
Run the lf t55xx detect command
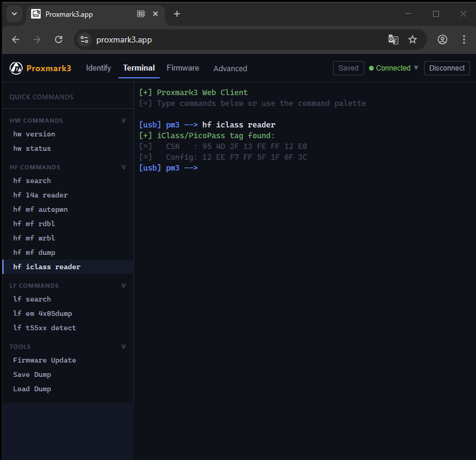coord(68,328)
